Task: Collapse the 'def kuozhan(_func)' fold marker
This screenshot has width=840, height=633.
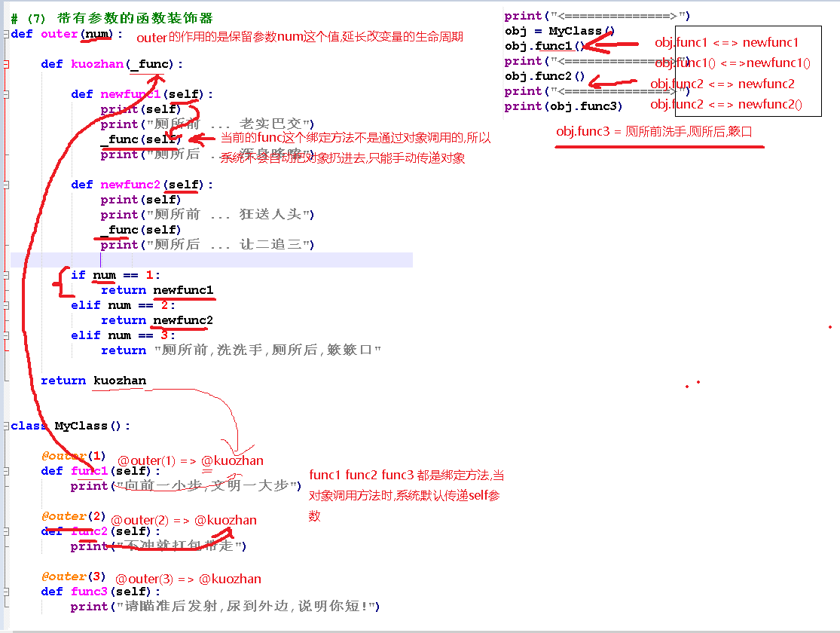Action: point(7,64)
